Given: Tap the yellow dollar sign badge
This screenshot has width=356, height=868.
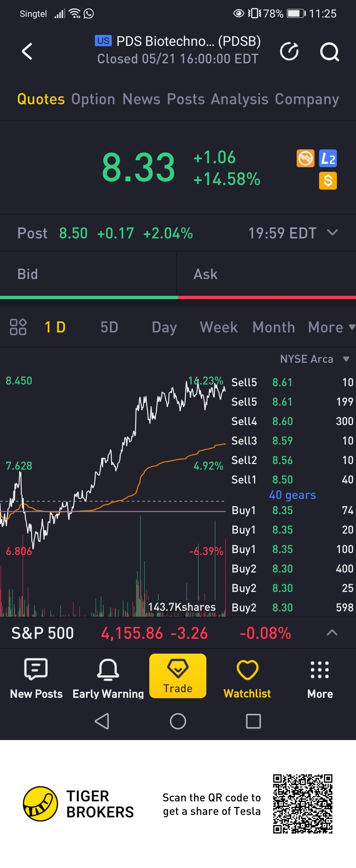Looking at the screenshot, I should click(x=328, y=181).
